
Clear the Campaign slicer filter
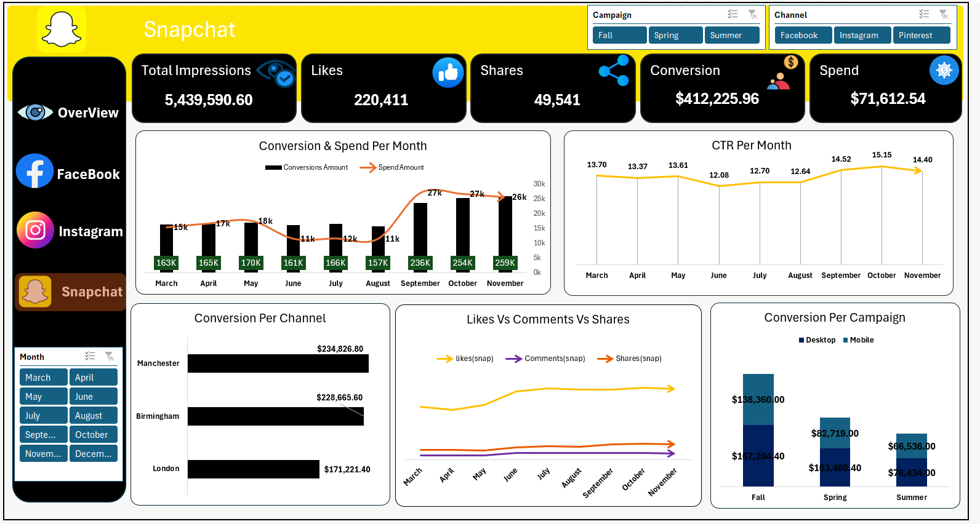point(753,15)
